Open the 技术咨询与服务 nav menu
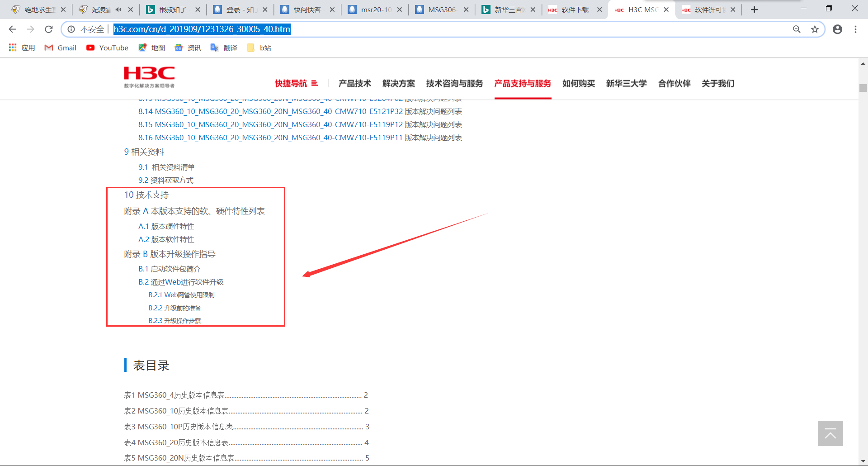The width and height of the screenshot is (868, 466). pos(454,83)
